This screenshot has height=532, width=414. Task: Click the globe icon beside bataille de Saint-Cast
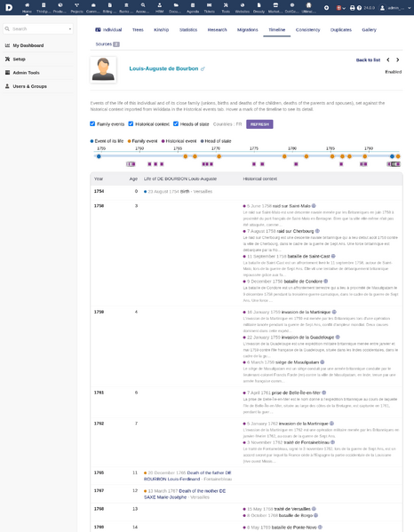coord(333,256)
